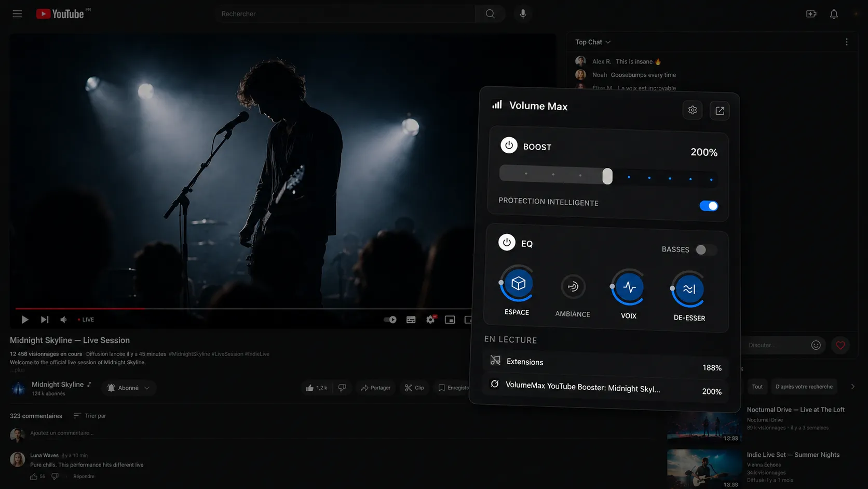Dislike the video

[342, 388]
